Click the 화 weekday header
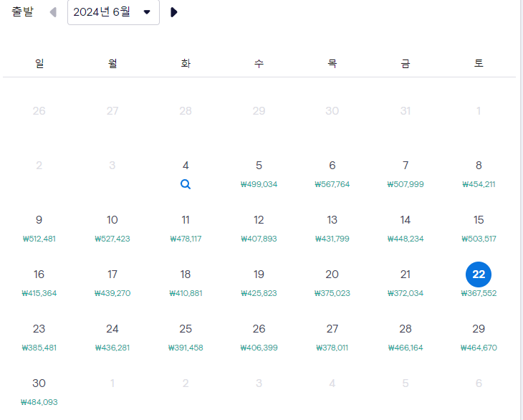 pyautogui.click(x=186, y=63)
